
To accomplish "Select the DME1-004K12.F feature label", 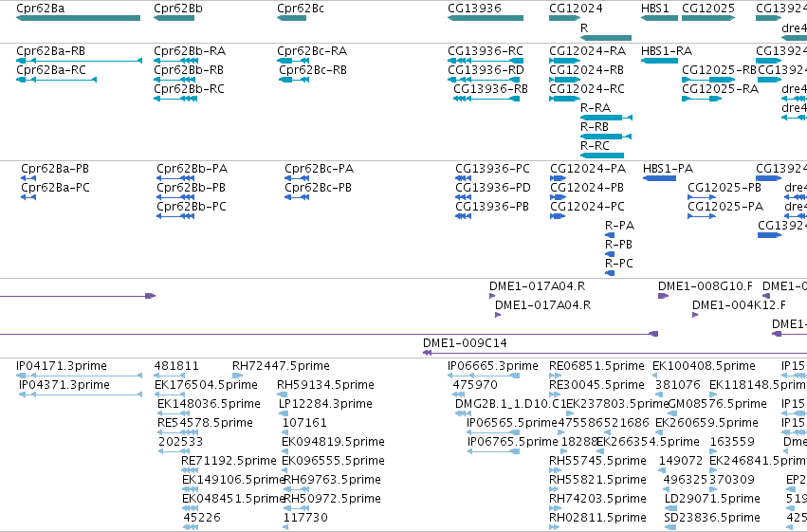I will coord(739,305).
